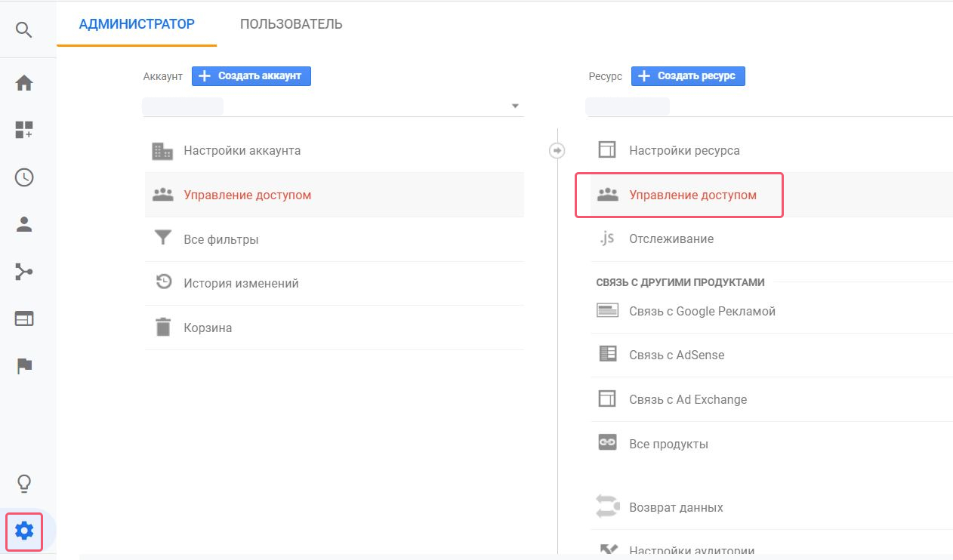Open Acquisition branching arrows icon
Image resolution: width=953 pixels, height=560 pixels.
[24, 272]
